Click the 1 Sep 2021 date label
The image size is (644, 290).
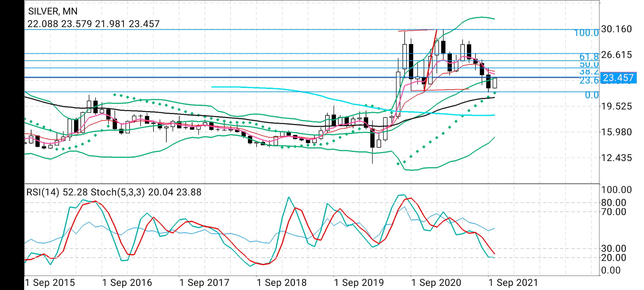[514, 283]
